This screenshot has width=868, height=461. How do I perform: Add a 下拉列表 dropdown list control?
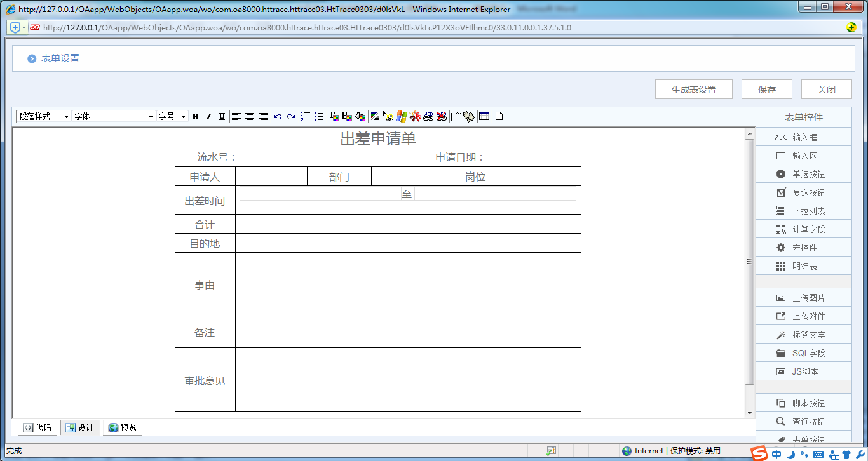(x=803, y=211)
